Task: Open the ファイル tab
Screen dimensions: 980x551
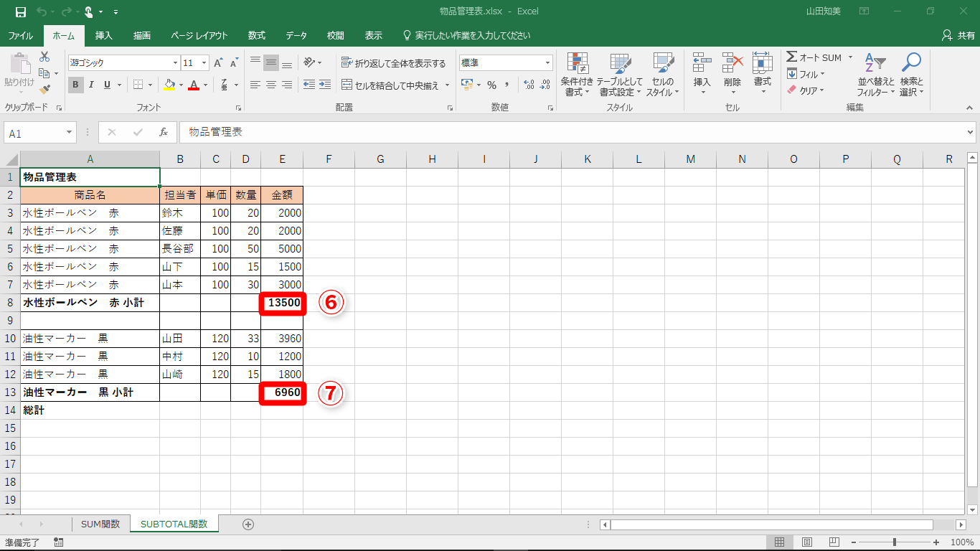Action: tap(20, 35)
